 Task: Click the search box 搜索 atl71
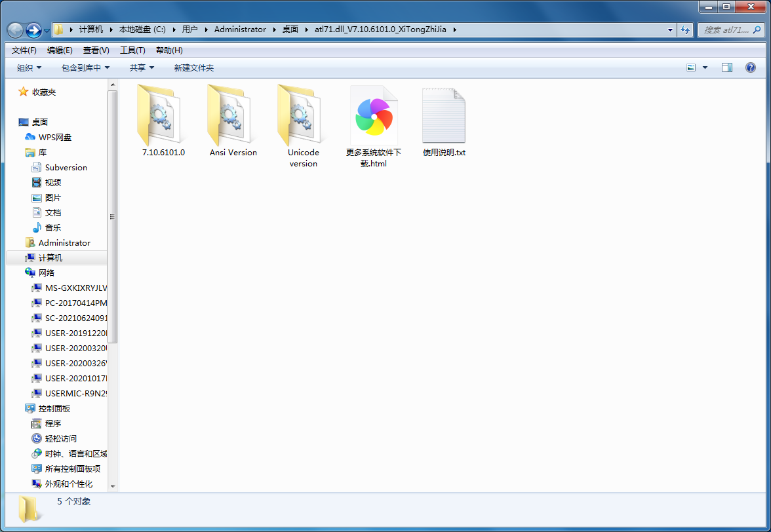coord(731,30)
